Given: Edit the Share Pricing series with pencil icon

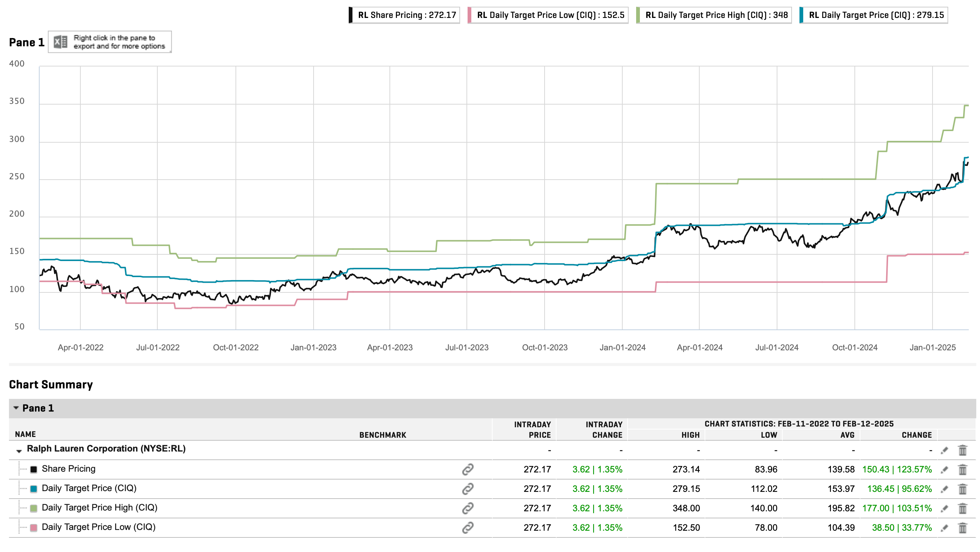Looking at the screenshot, I should [944, 470].
